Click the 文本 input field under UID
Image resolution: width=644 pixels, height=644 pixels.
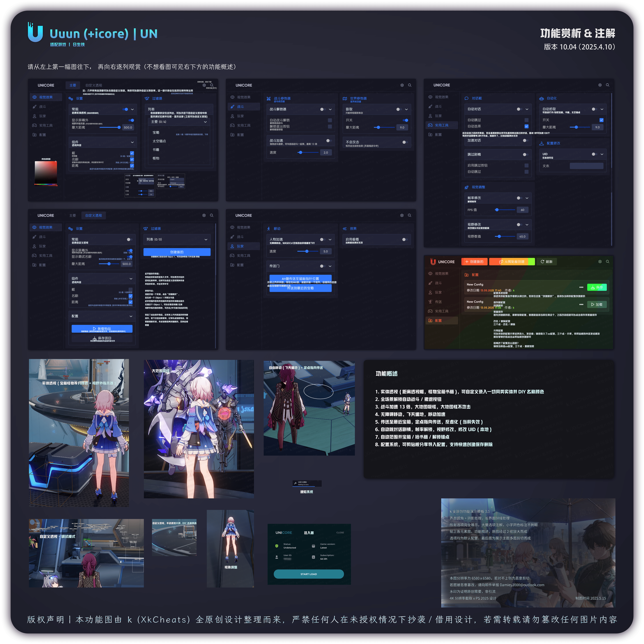click(586, 166)
